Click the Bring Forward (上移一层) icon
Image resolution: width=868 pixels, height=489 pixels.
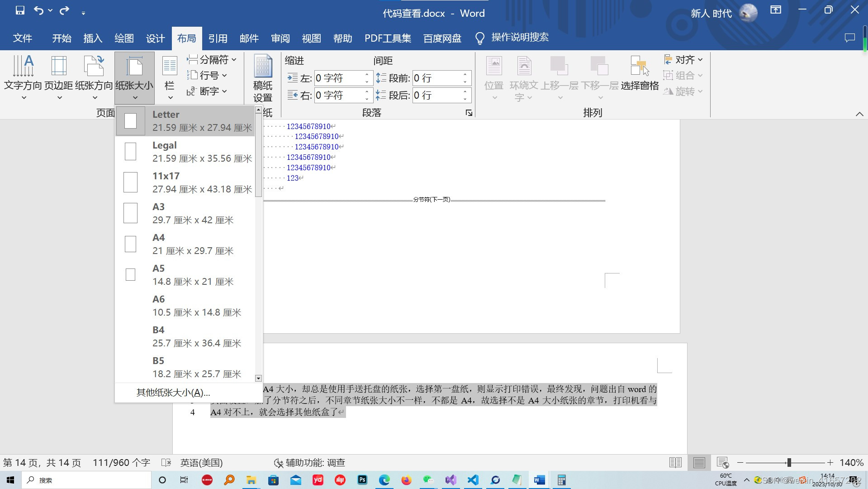click(560, 66)
